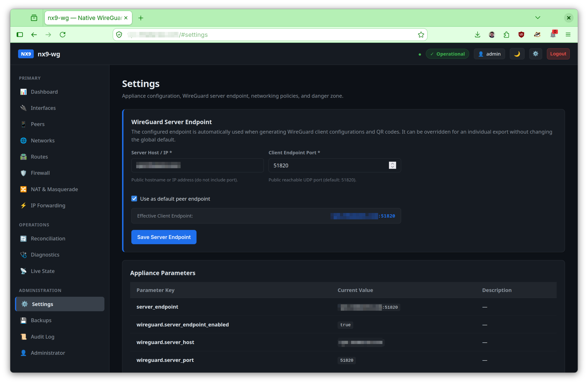Click the Effective Client Endpoint value
Screen dimensions: 588x384
[363, 216]
